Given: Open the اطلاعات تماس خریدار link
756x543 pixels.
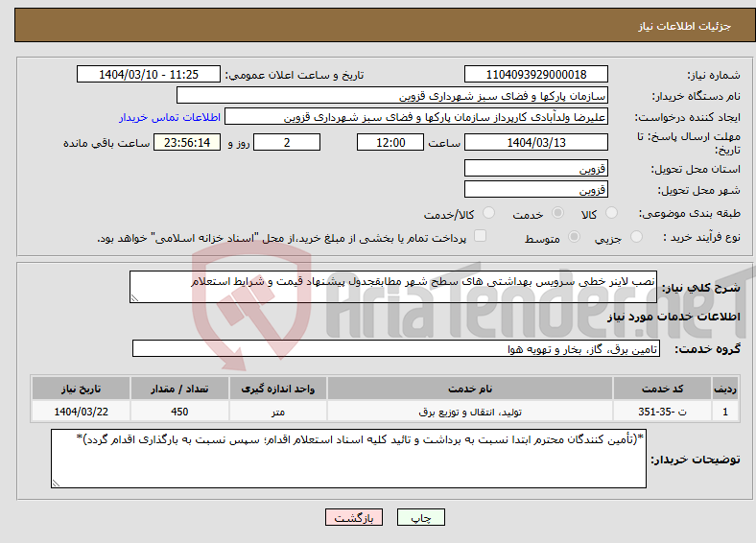Looking at the screenshot, I should (x=170, y=117).
